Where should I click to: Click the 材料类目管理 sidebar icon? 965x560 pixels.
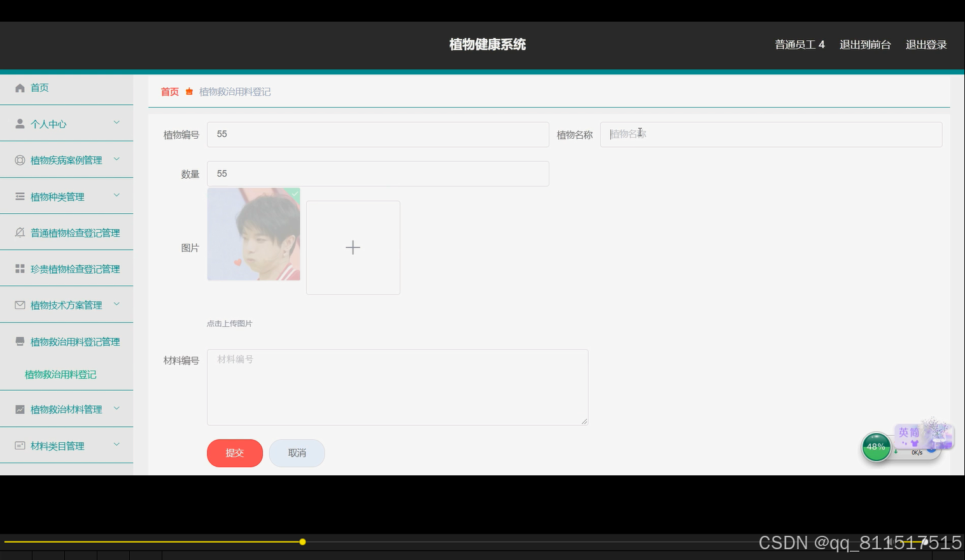point(20,445)
